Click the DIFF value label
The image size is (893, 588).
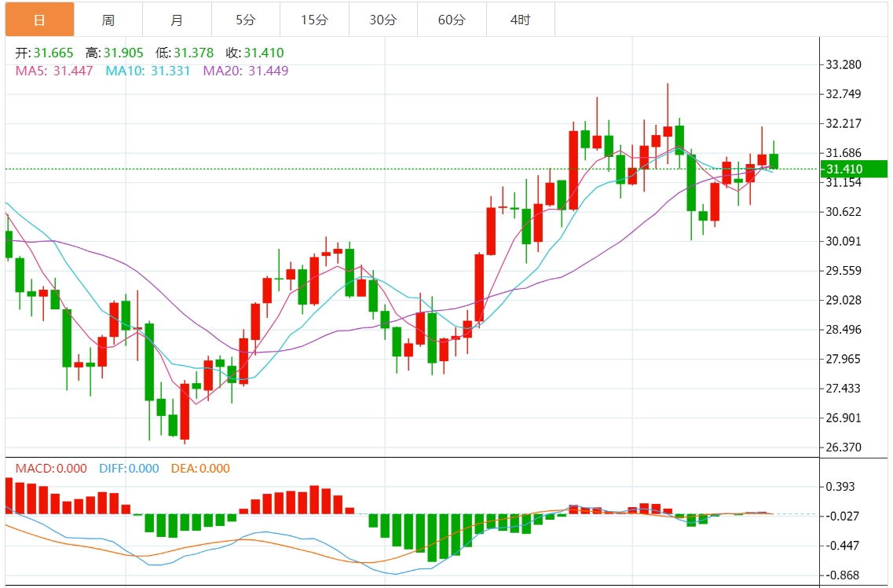point(129,469)
